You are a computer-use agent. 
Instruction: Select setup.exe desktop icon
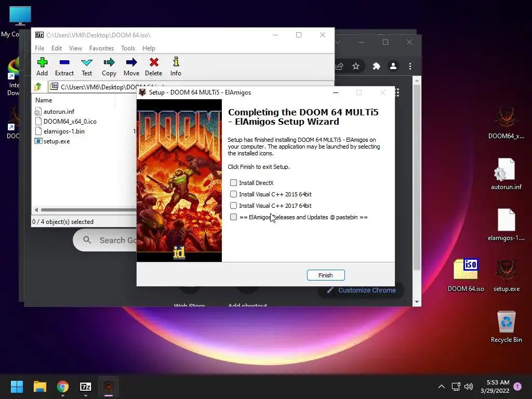click(506, 275)
